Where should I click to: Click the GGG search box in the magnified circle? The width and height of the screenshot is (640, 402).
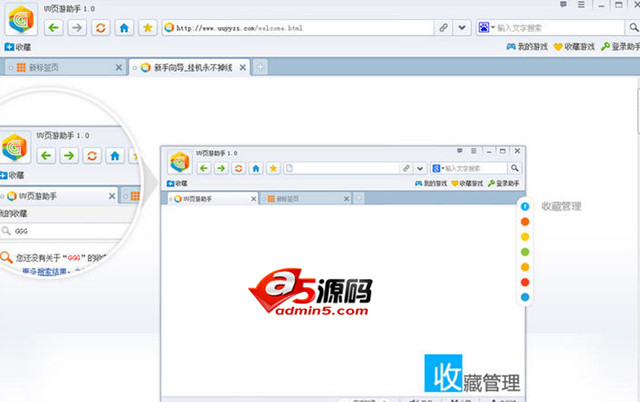(x=65, y=231)
